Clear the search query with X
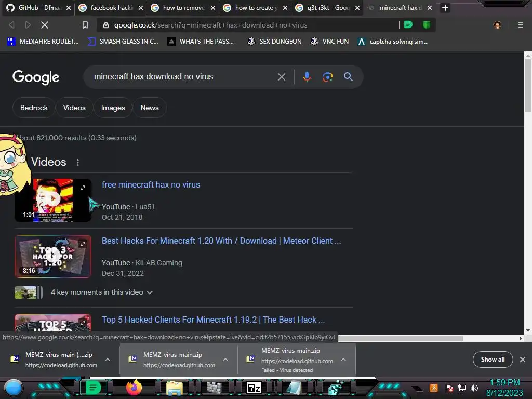Screen dimensions: 532x399 click(281, 77)
